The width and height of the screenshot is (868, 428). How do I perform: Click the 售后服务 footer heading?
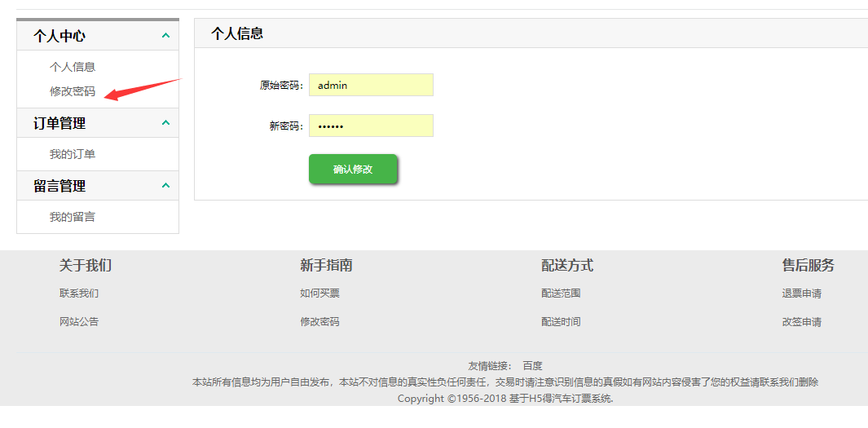click(x=809, y=265)
